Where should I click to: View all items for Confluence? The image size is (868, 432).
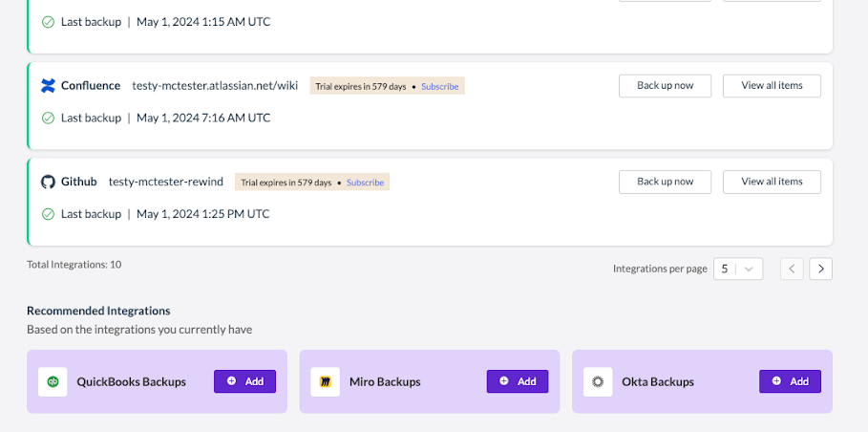772,86
